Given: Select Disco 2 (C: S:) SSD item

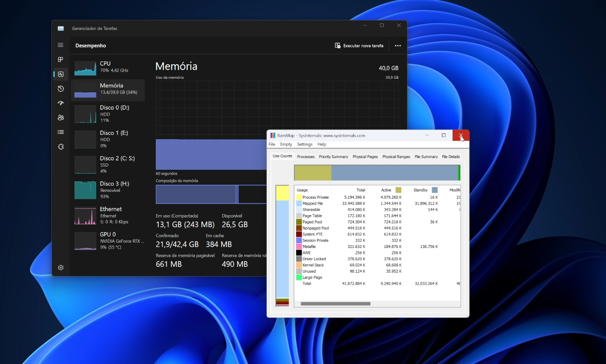Looking at the screenshot, I should point(107,164).
